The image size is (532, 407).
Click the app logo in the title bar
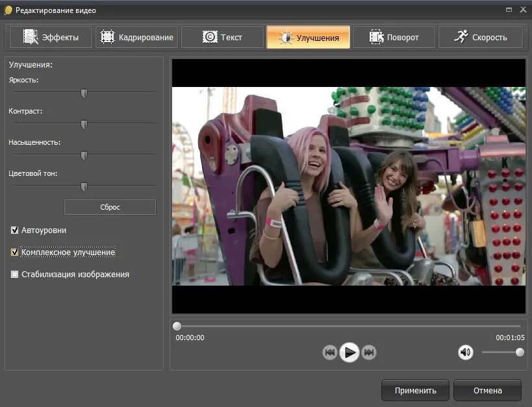click(8, 10)
